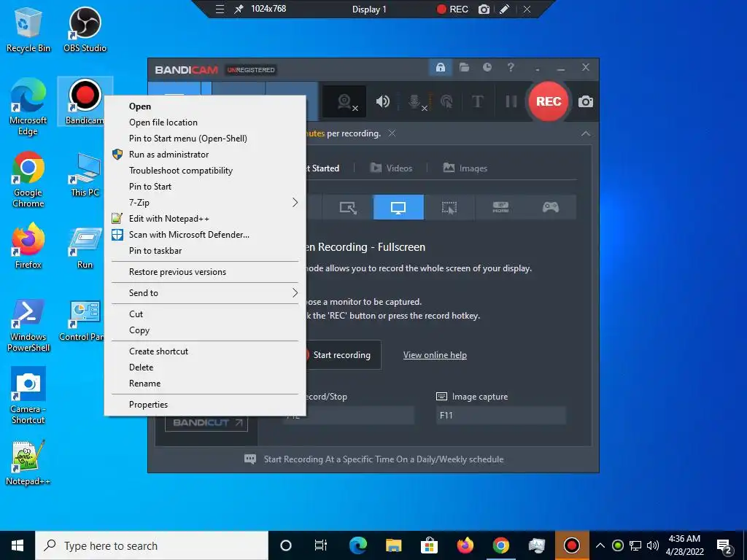Image resolution: width=747 pixels, height=560 pixels.
Task: Toggle the webcam overlay icon in Bandicam
Action: pyautogui.click(x=345, y=101)
